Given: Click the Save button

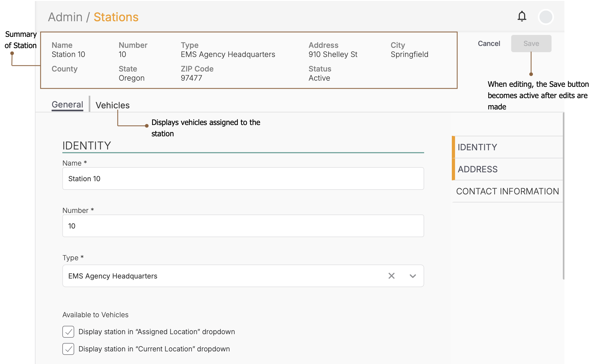Looking at the screenshot, I should (531, 44).
